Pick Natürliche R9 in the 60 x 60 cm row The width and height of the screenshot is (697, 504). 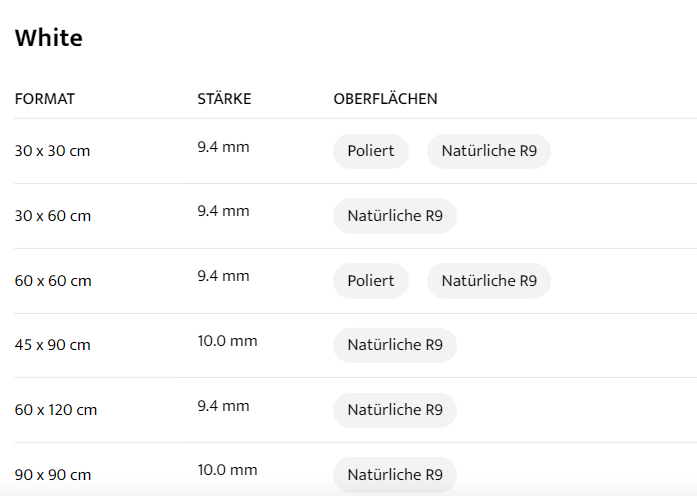pos(488,281)
